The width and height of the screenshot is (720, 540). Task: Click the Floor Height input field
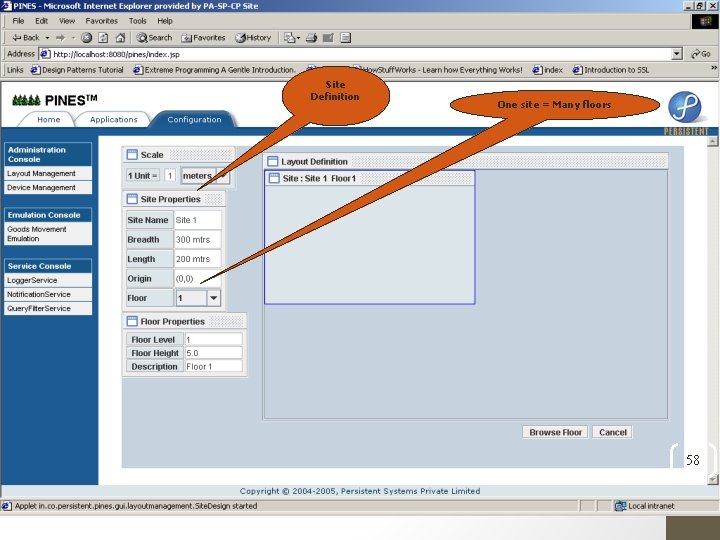point(214,353)
